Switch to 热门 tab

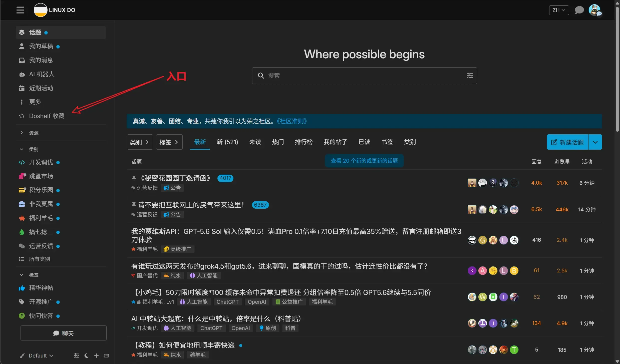278,142
